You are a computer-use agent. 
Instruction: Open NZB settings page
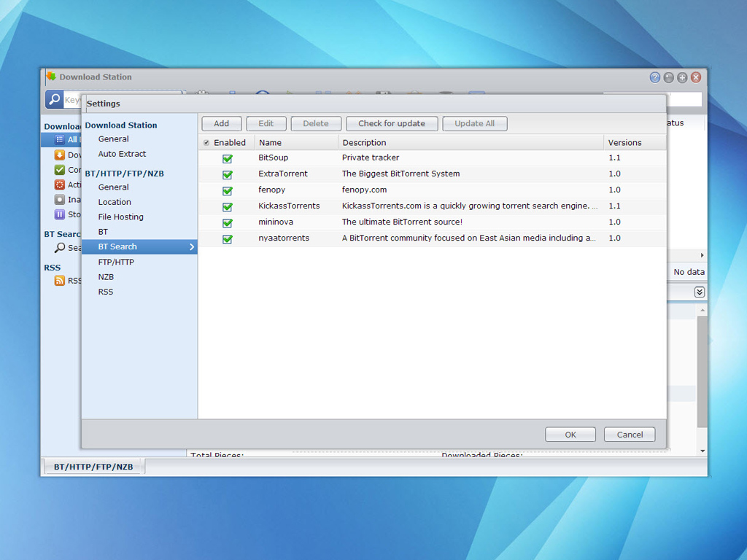(106, 276)
